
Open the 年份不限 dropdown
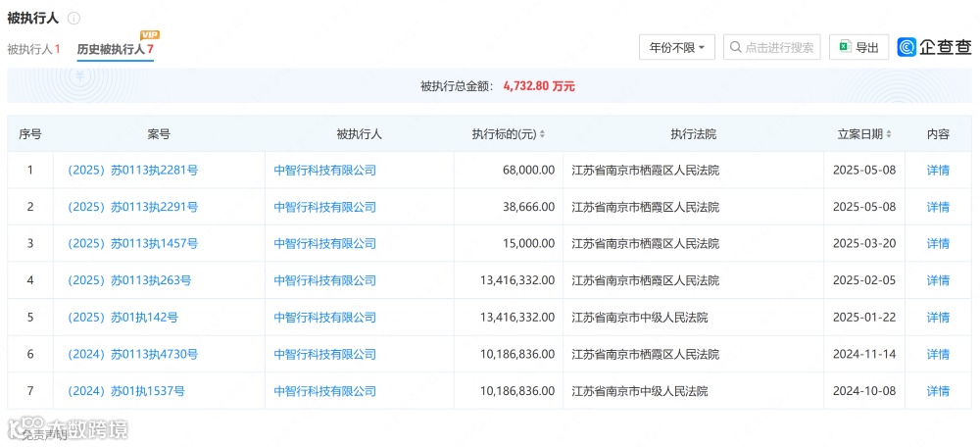[x=677, y=47]
